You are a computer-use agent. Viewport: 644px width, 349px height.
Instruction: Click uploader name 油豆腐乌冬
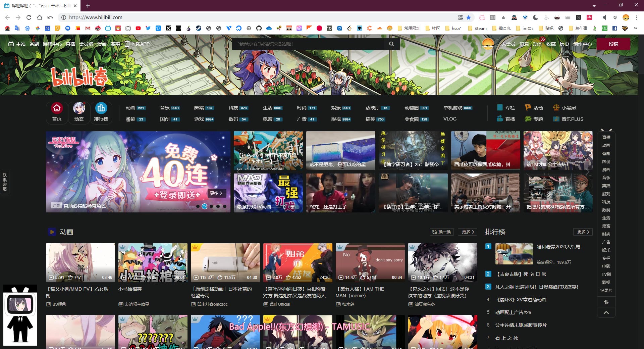tap(425, 304)
